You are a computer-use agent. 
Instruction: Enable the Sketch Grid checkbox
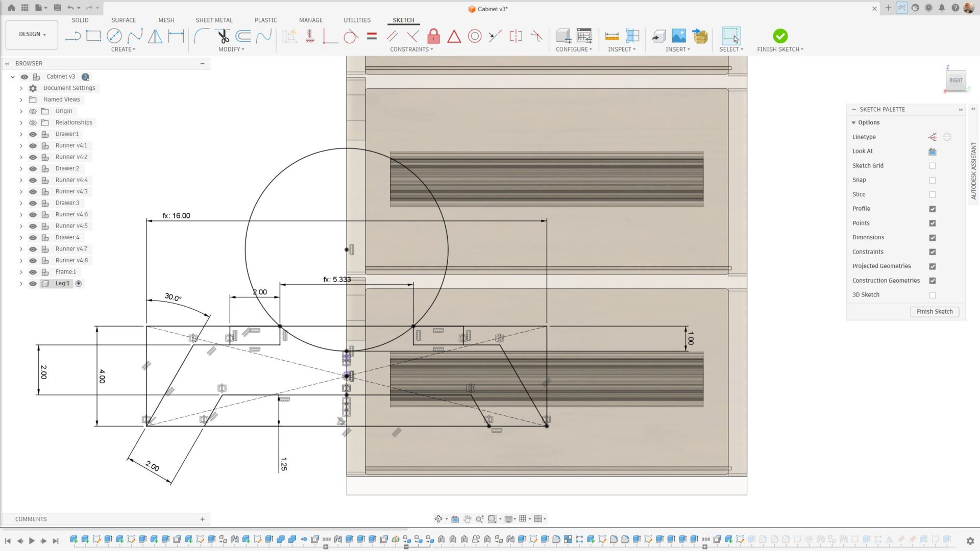932,166
